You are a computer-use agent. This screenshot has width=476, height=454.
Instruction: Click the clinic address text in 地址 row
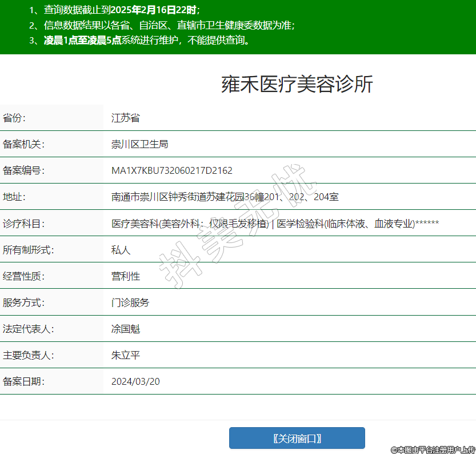(225, 197)
